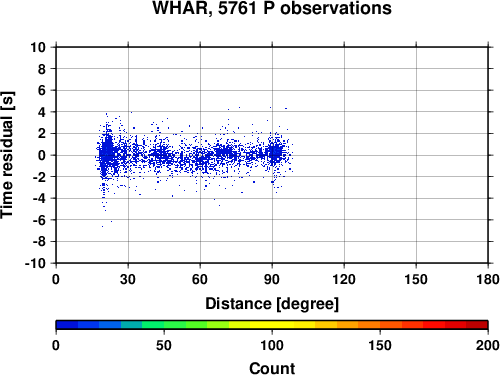The height and width of the screenshot is (375, 500).
Task: Click the Time residual [s] axis label
Action: 8,155
